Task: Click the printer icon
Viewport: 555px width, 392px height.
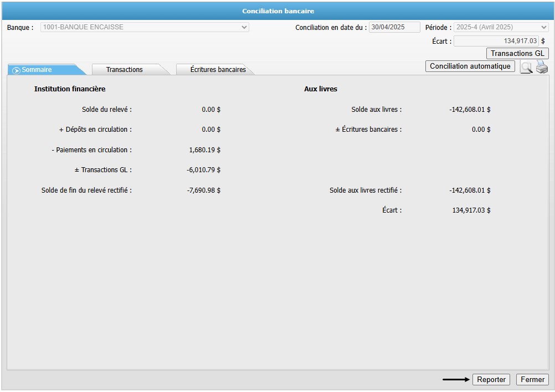Action: pyautogui.click(x=541, y=68)
